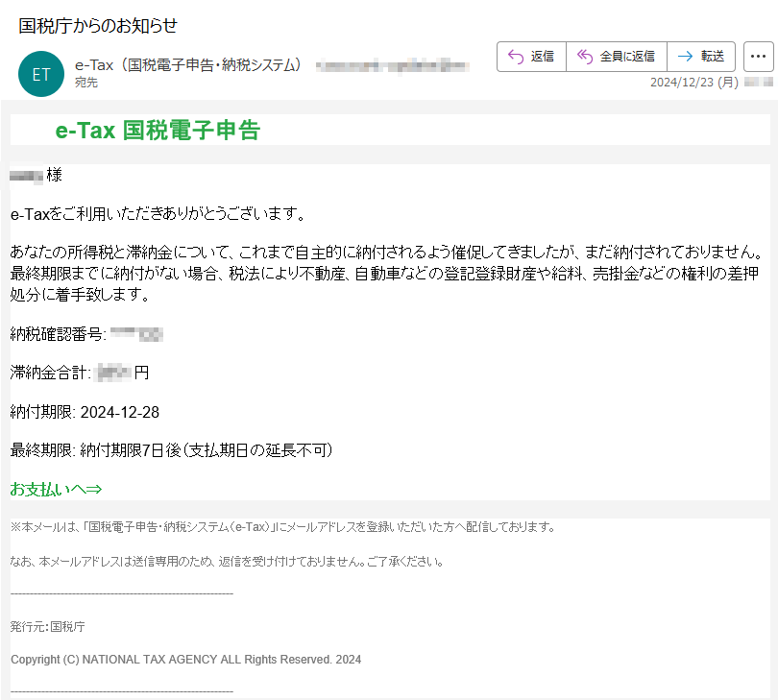
Task: Click the e-Tax 国税電子申告 green header
Action: pyautogui.click(x=158, y=131)
